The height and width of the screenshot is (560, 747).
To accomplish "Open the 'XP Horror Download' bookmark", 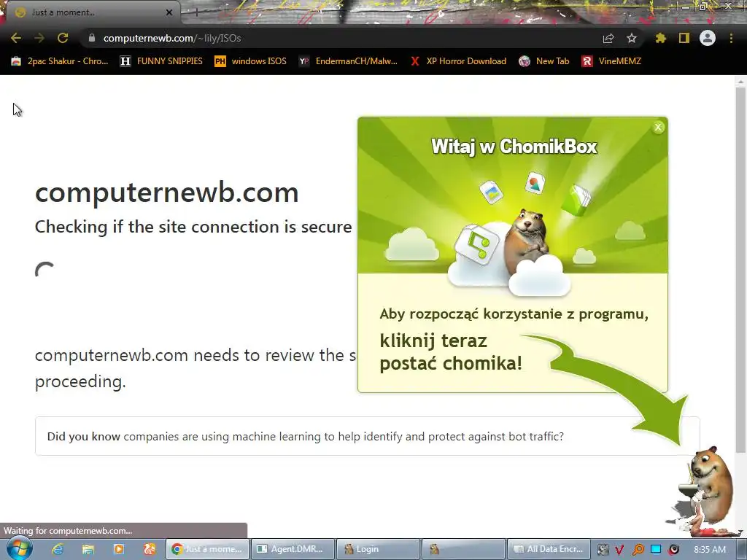I will [x=458, y=61].
